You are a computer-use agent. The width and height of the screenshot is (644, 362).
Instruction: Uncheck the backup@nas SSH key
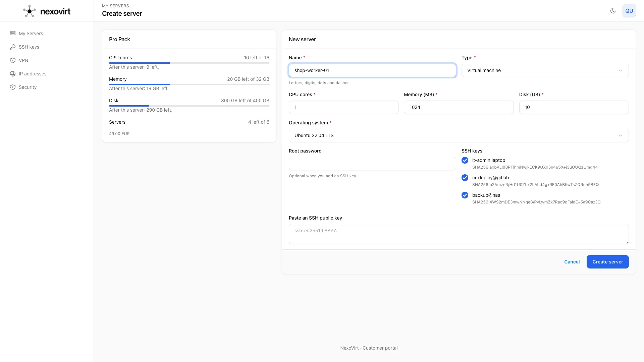point(465,195)
